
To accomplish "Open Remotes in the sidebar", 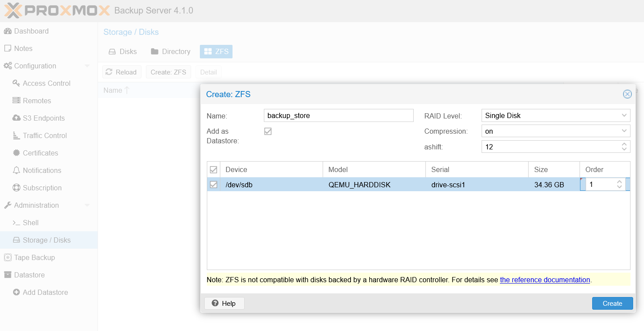I will [x=49, y=101].
